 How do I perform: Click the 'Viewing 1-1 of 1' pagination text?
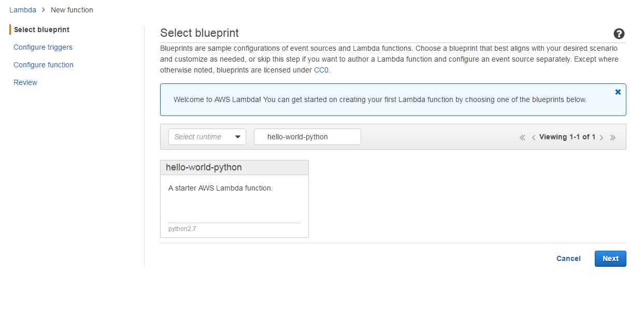pyautogui.click(x=567, y=137)
